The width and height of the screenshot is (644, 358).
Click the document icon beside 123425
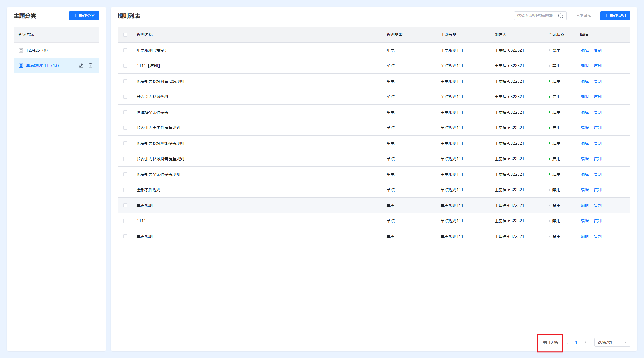(21, 50)
